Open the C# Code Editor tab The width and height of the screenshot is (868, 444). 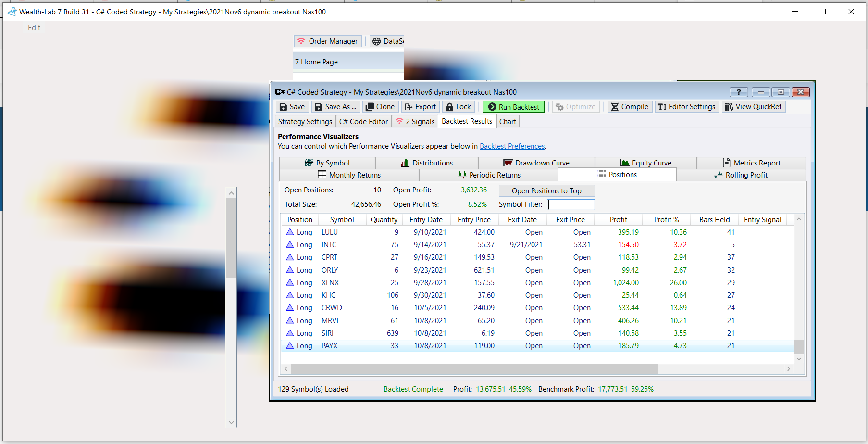[363, 122]
